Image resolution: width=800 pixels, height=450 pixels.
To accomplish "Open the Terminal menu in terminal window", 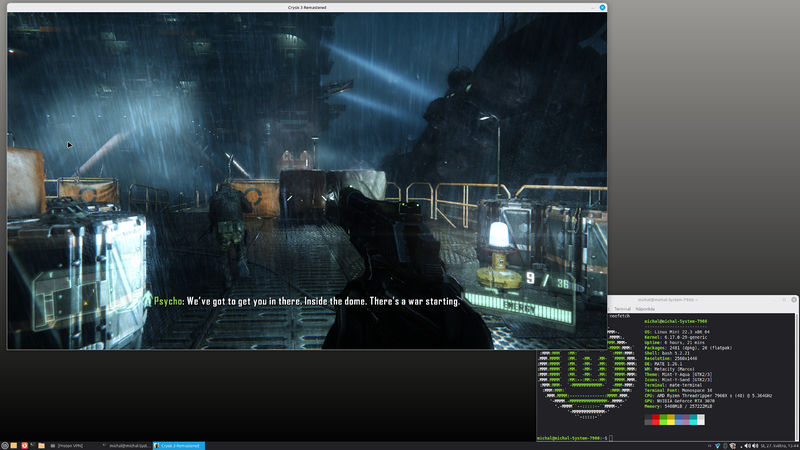I will (x=622, y=309).
